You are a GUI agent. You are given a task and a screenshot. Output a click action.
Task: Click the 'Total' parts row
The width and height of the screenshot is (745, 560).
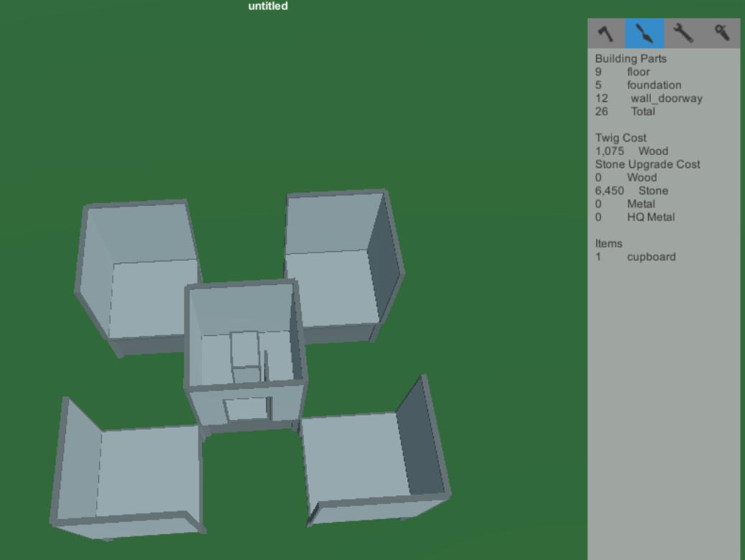point(625,111)
